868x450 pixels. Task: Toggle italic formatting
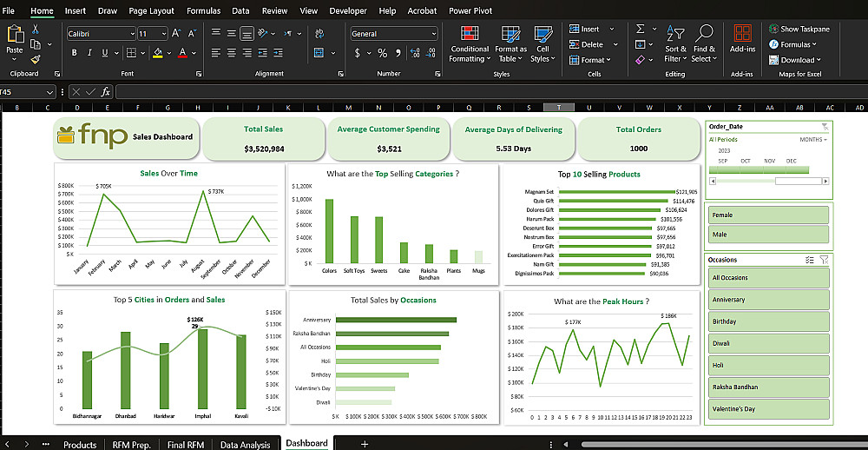pyautogui.click(x=89, y=52)
